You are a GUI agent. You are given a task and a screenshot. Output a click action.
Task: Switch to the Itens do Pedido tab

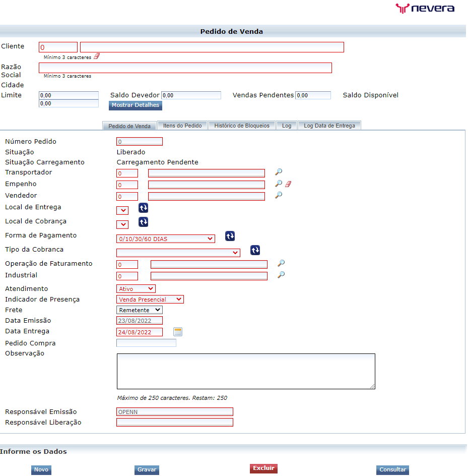[x=182, y=125]
